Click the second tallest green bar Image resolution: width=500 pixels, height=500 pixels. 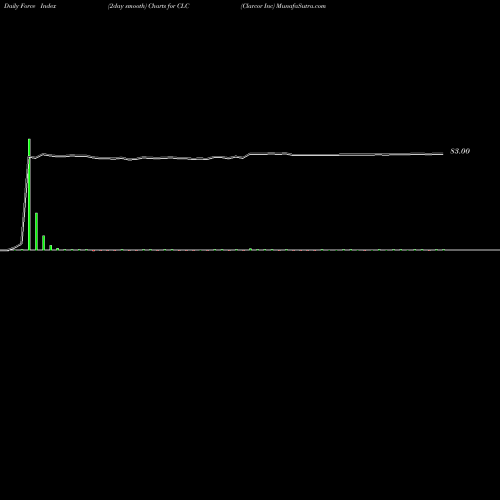tap(36, 231)
